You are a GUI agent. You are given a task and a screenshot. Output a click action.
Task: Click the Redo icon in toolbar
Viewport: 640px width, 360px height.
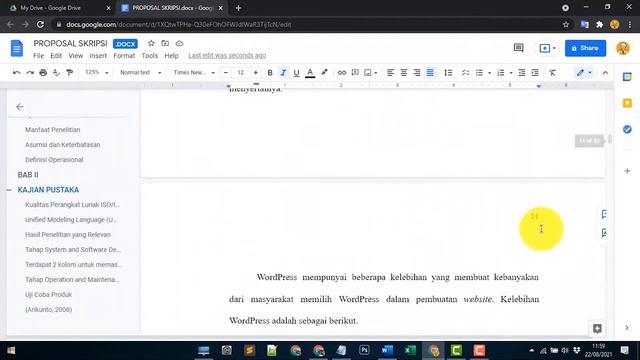coord(30,73)
